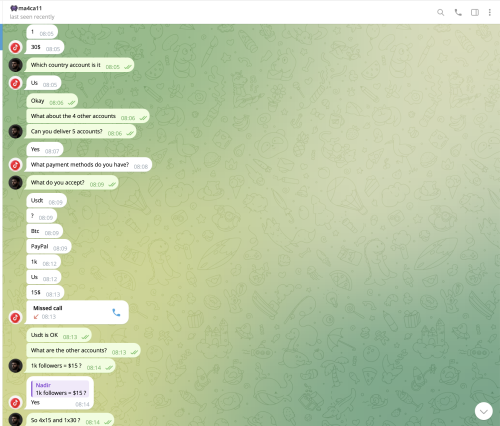Select the 'Usdt is OK' message
Screen dimensions: 500x426
pyautogui.click(x=59, y=335)
